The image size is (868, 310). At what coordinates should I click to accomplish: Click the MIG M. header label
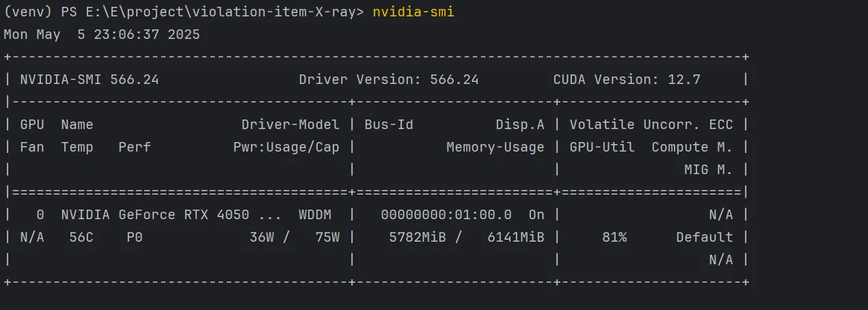tap(708, 169)
